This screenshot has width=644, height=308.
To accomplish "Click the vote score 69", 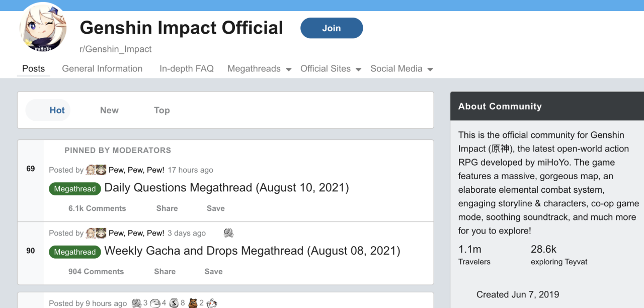I will click(x=31, y=169).
